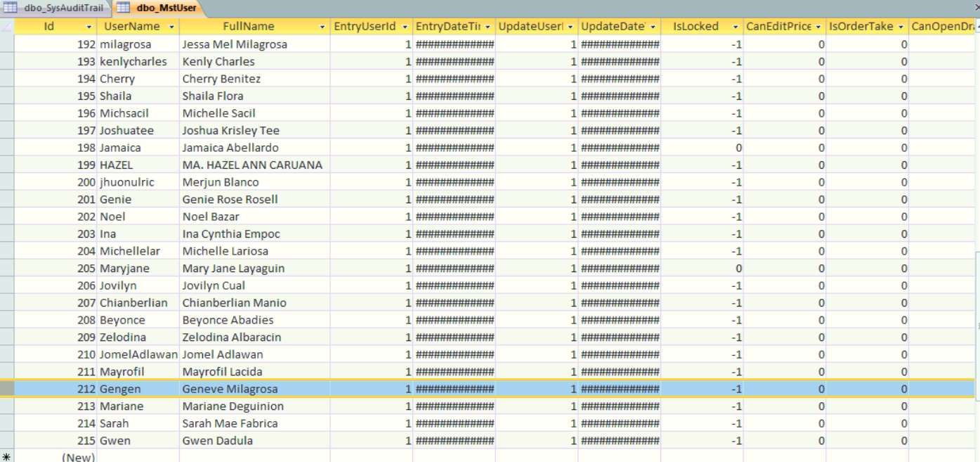This screenshot has width=980, height=462.
Task: Click the select-all corner of the datasheet
Action: [7, 27]
